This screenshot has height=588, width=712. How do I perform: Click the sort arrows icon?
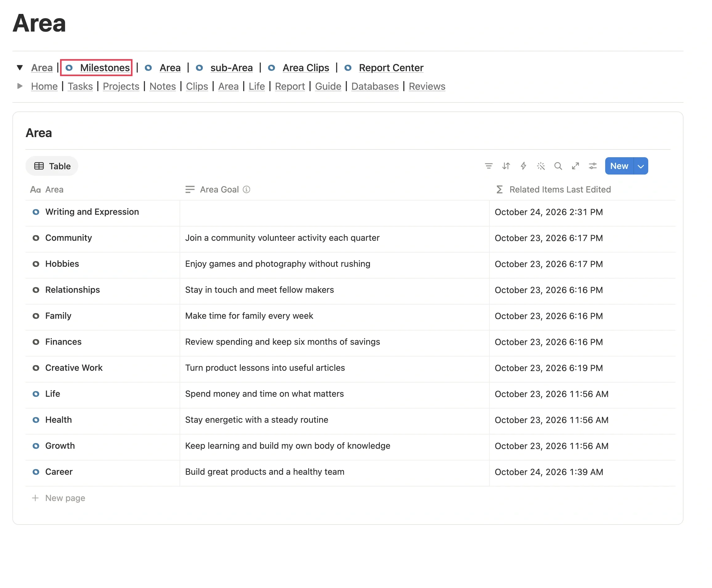[x=506, y=166]
